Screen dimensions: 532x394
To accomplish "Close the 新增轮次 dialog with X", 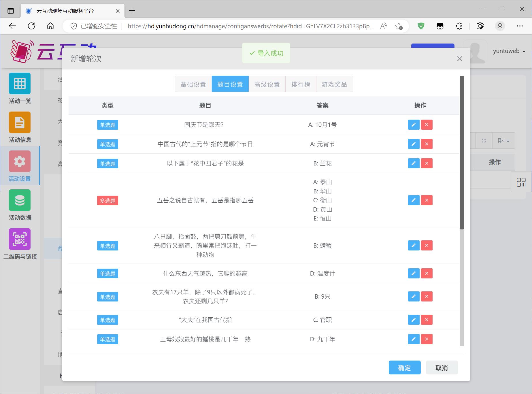I will [459, 59].
